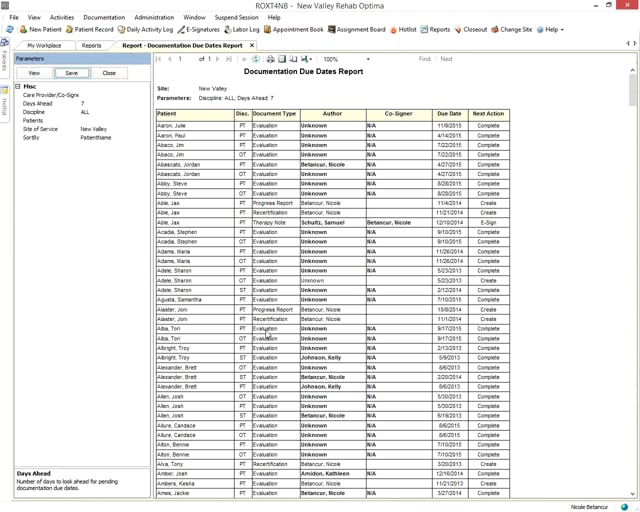Click Nicole Betancur in status bar

click(589, 507)
